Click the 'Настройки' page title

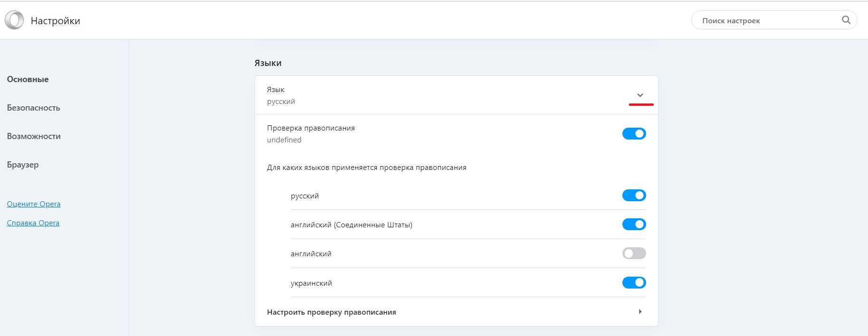tap(55, 21)
